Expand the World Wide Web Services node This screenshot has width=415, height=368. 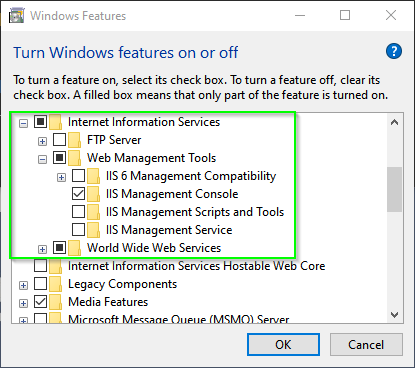(x=42, y=250)
